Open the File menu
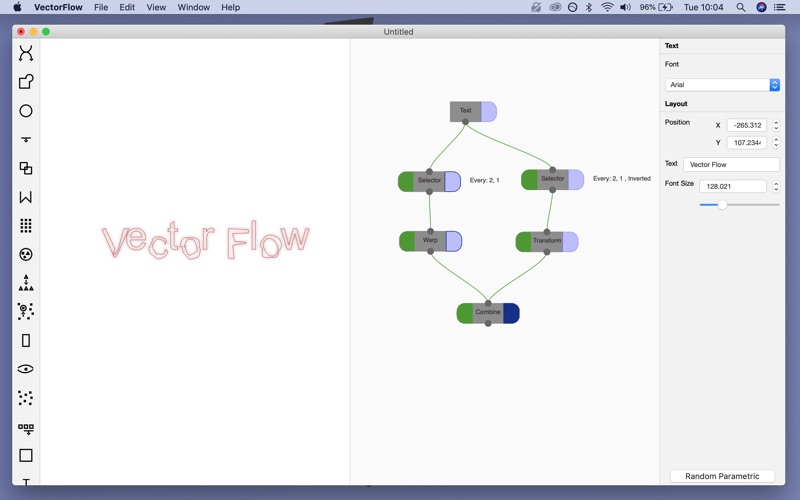 (101, 7)
